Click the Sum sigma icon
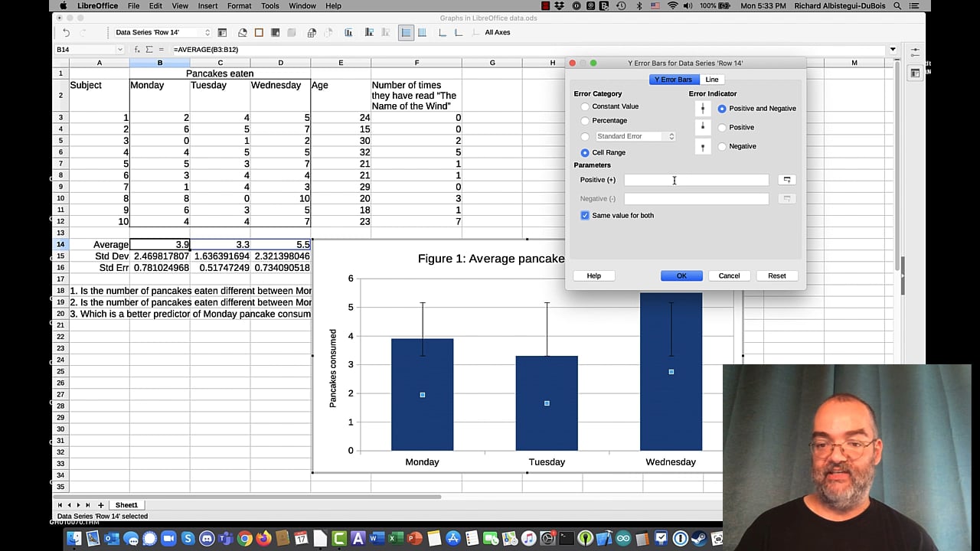This screenshot has width=980, height=551. (x=149, y=50)
